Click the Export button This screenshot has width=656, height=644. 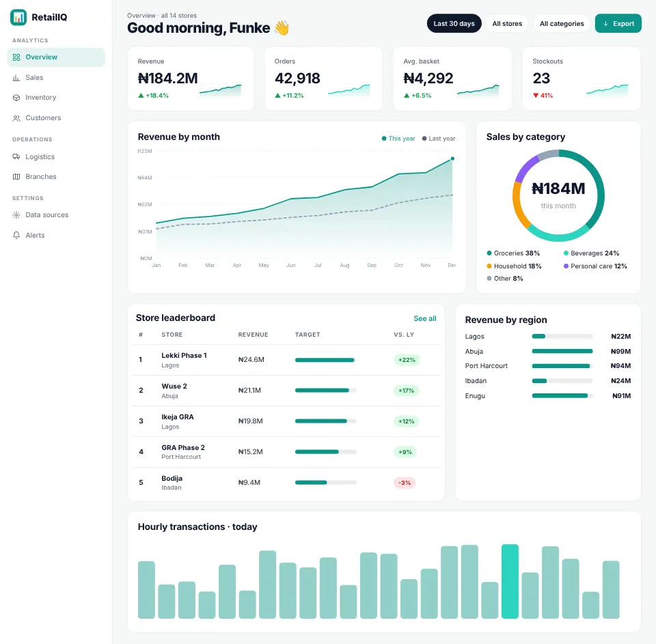pos(618,24)
